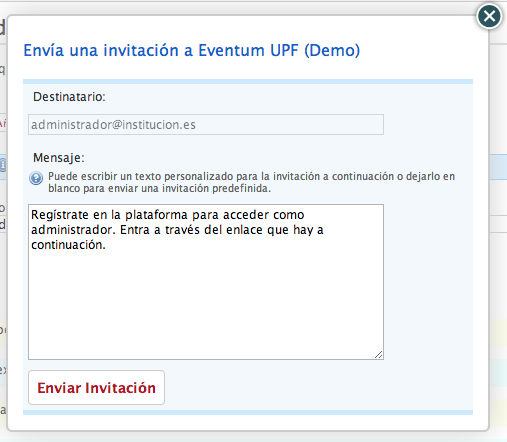Place cursor on "administrador." in message body
Screen dimensions: 507x442
pos(73,230)
